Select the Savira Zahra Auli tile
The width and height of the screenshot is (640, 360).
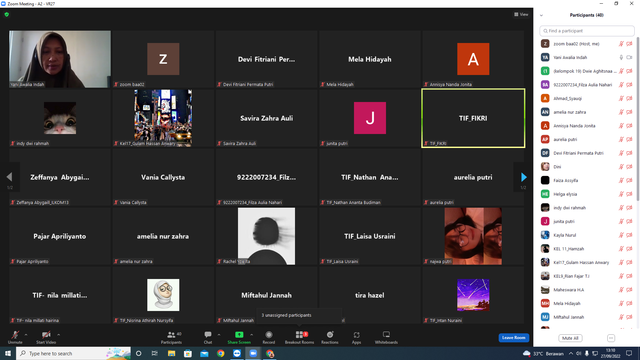[x=267, y=118]
